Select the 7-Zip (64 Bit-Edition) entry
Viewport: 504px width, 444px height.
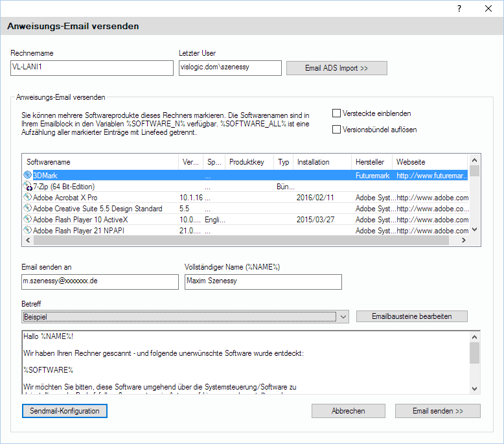64,187
